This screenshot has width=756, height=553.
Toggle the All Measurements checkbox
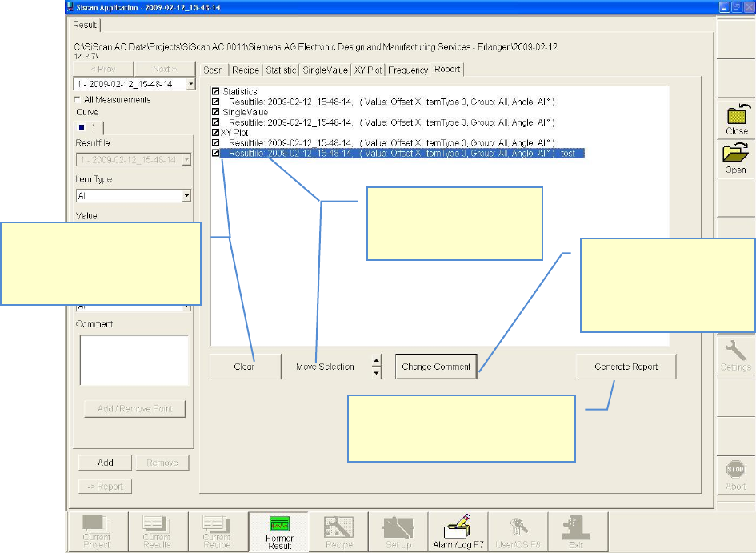tap(78, 100)
